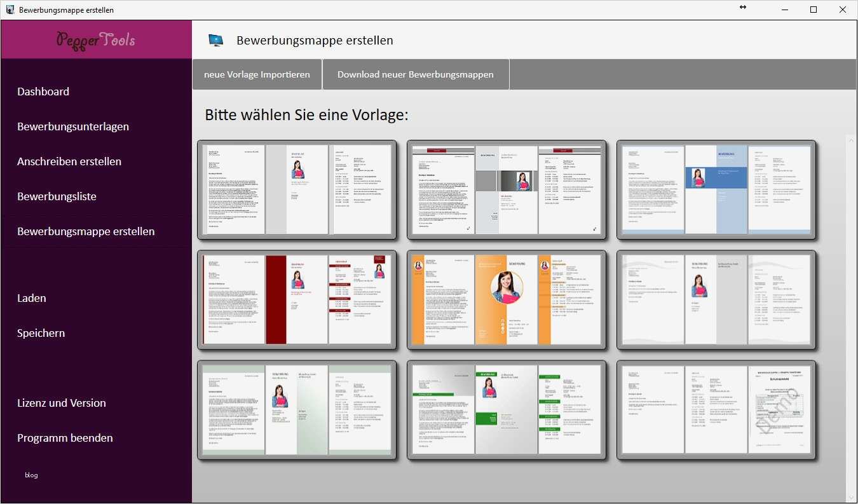Viewport: 858px width, 504px height.
Task: Click neue Vorlage Importieren
Action: coord(257,74)
